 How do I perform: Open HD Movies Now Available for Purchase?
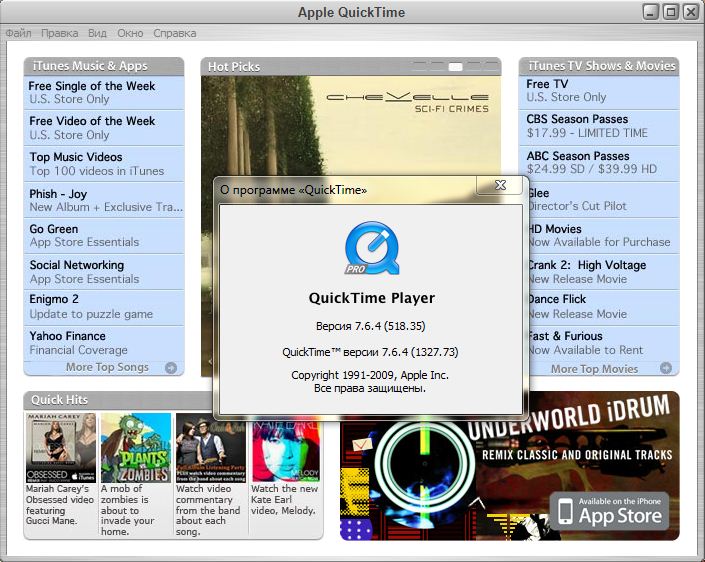coord(604,236)
